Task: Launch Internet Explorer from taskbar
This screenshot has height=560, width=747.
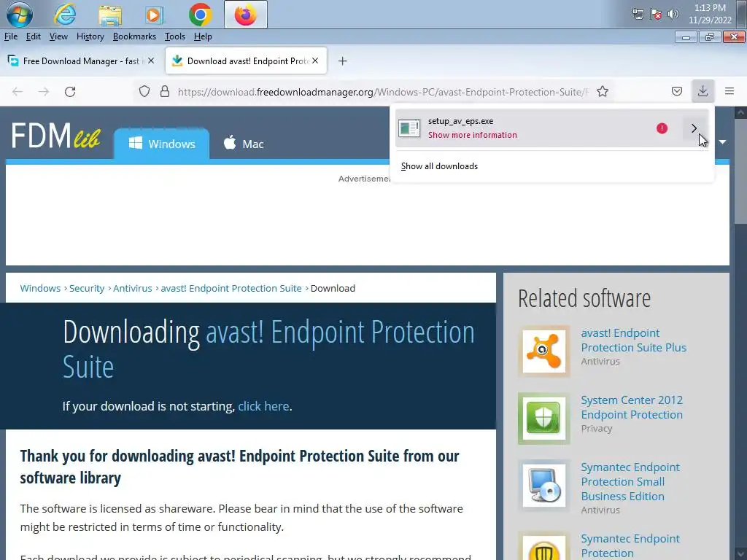Action: click(x=65, y=15)
